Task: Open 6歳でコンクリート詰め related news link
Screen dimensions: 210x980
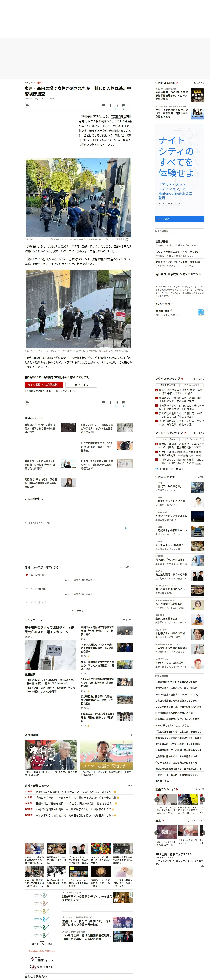Action: 97,428
